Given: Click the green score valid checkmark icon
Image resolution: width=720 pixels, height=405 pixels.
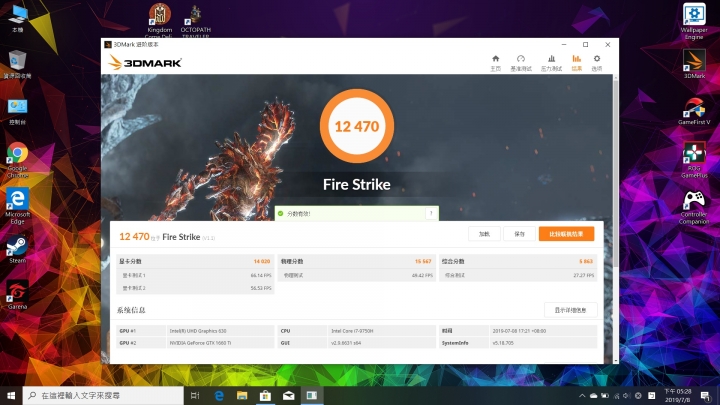Looking at the screenshot, I should 280,214.
